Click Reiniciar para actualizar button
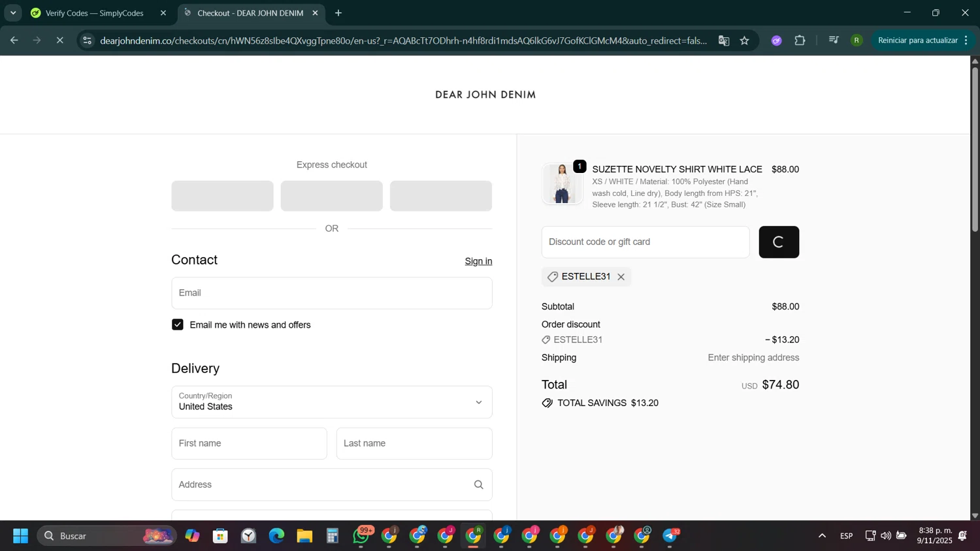Screen dimensions: 980x551 917,40
